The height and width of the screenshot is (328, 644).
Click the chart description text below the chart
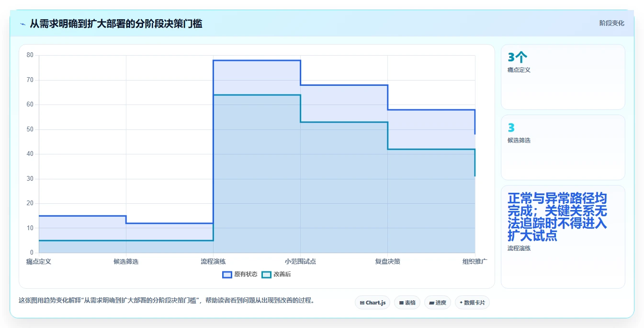167,301
